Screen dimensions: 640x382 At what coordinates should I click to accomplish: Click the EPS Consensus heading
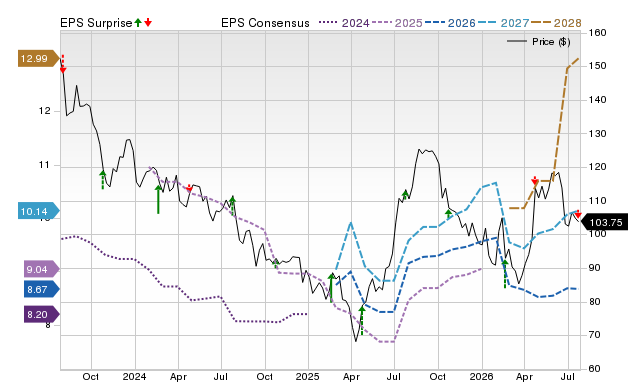(x=265, y=23)
